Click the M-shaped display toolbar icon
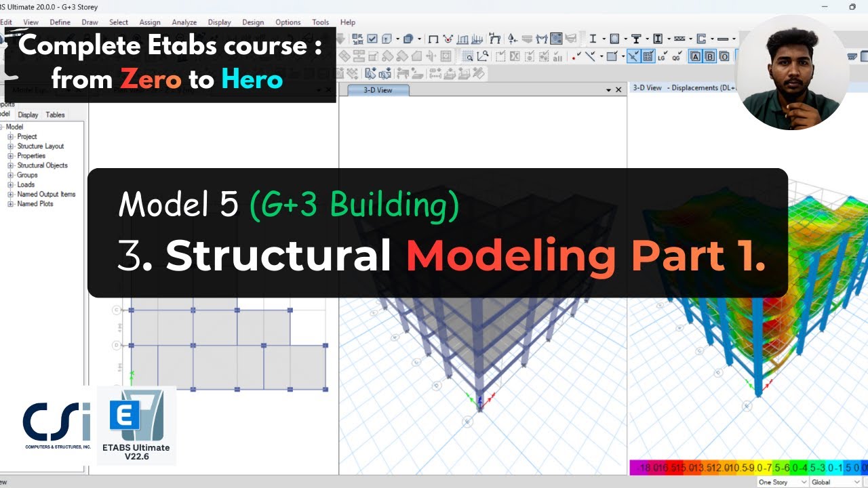This screenshot has height=488, width=868. 541,39
